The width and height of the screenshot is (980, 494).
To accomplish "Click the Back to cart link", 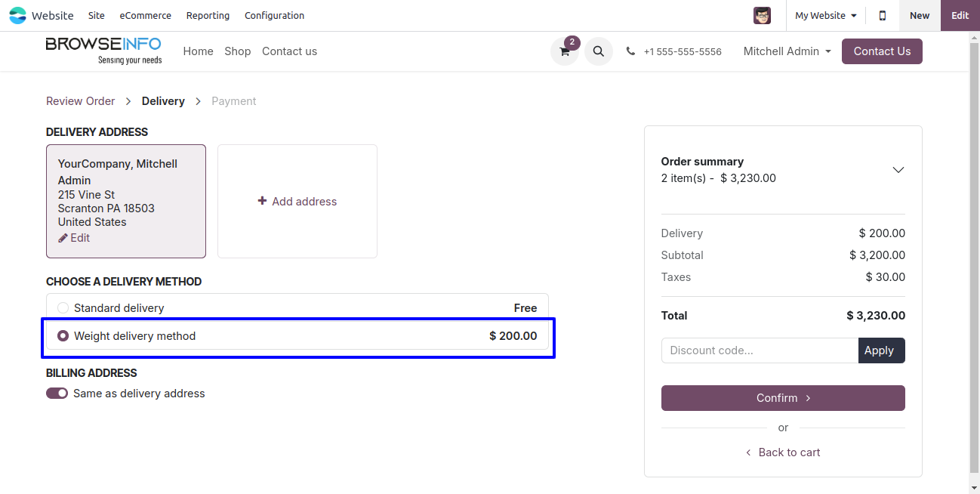I will click(783, 452).
